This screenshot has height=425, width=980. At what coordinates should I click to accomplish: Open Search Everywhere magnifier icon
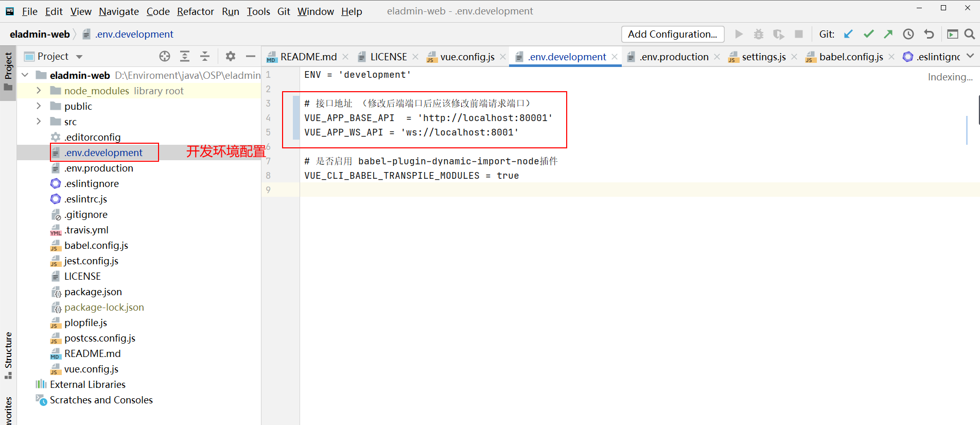click(970, 34)
